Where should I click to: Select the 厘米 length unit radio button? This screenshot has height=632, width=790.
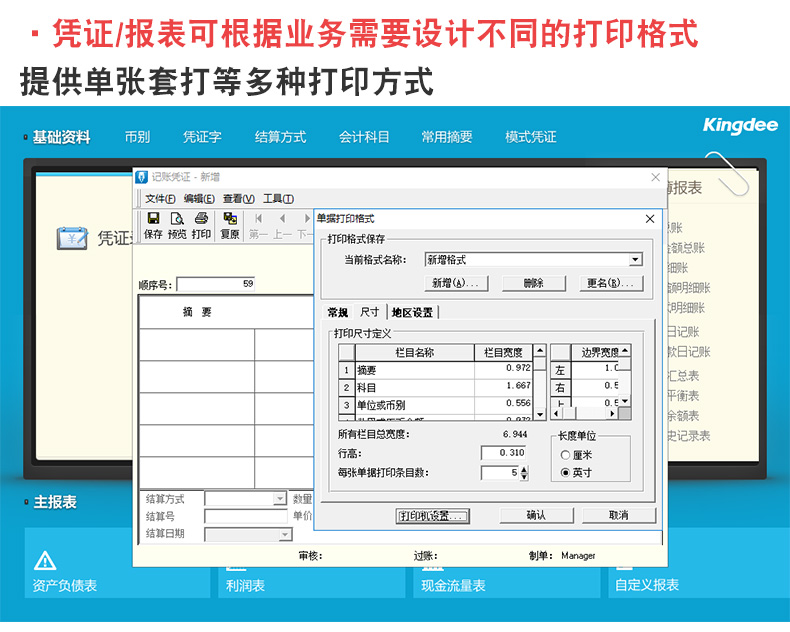click(x=565, y=455)
